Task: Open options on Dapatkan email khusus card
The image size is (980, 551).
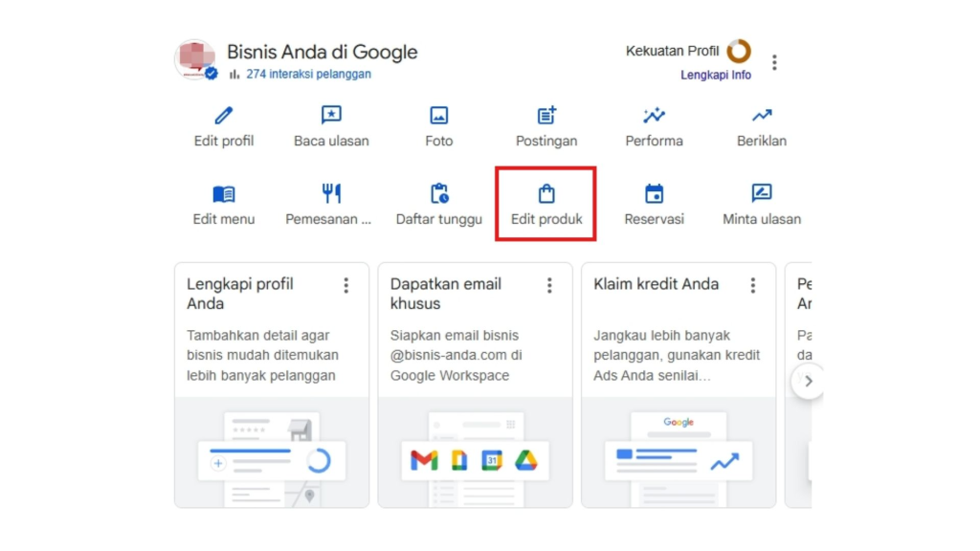Action: 549,285
